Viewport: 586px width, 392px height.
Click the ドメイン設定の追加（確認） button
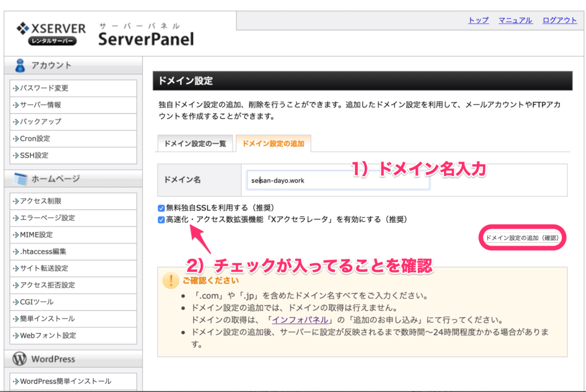tap(521, 237)
